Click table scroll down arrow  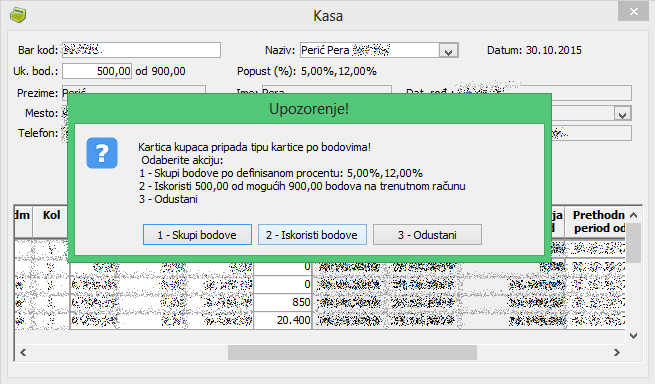point(633,336)
